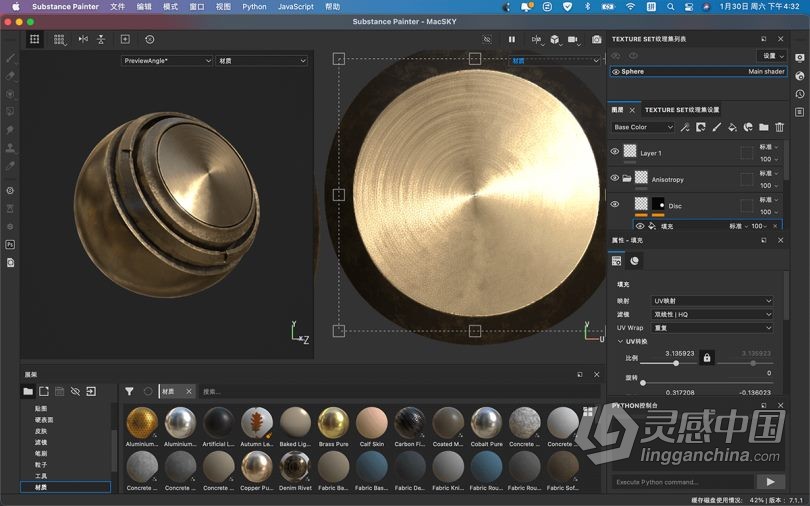Toggle visibility of the Disc layer

pos(615,204)
